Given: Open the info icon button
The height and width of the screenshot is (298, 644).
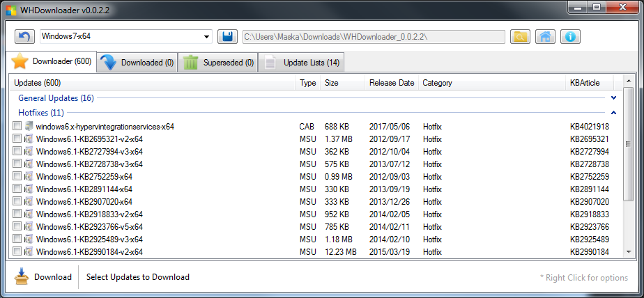Looking at the screenshot, I should pyautogui.click(x=570, y=36).
